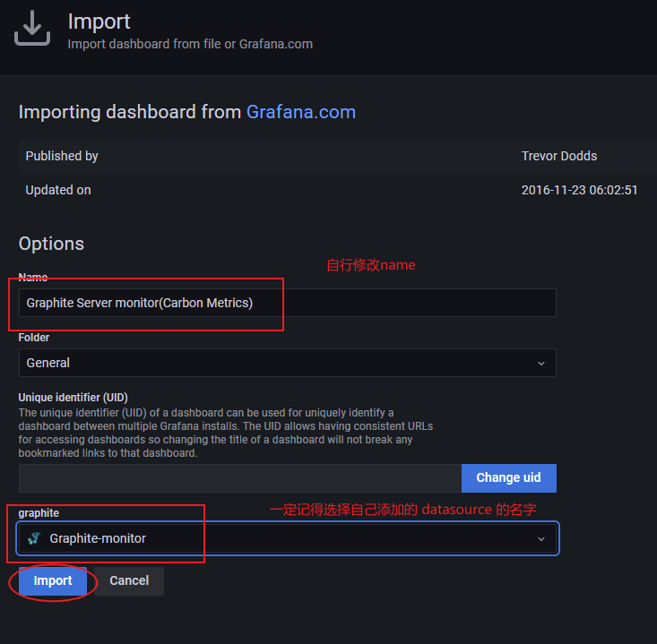The height and width of the screenshot is (644, 657).
Task: Click the blue Import button
Action: click(x=53, y=580)
